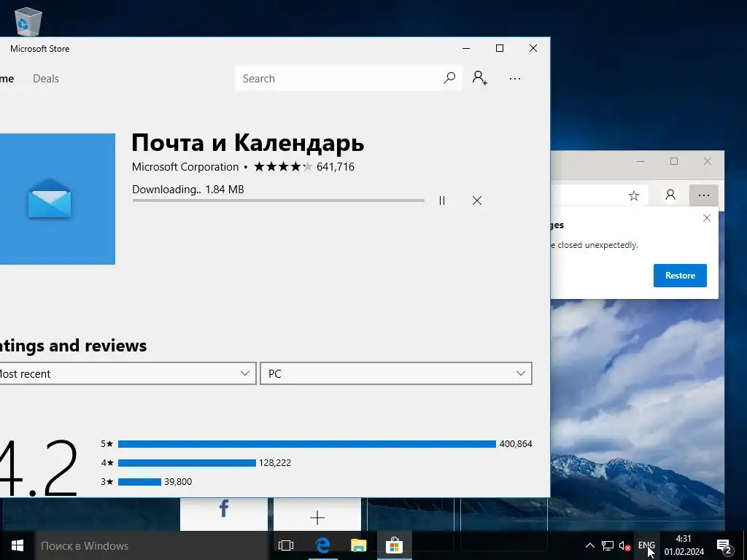The image size is (747, 560).
Task: Click the 400,864 five-star count
Action: tap(516, 444)
